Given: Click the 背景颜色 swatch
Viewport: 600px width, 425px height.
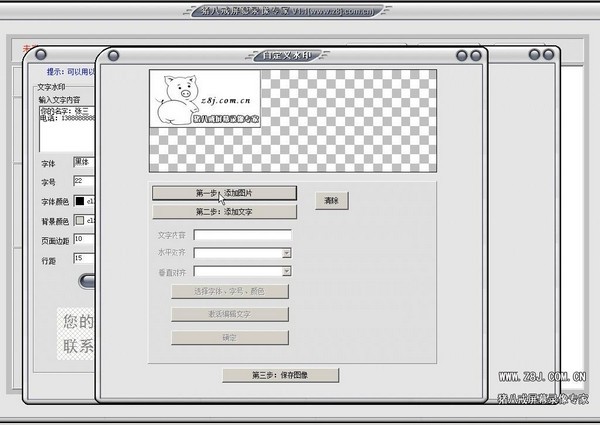Looking at the screenshot, I should coord(80,220).
